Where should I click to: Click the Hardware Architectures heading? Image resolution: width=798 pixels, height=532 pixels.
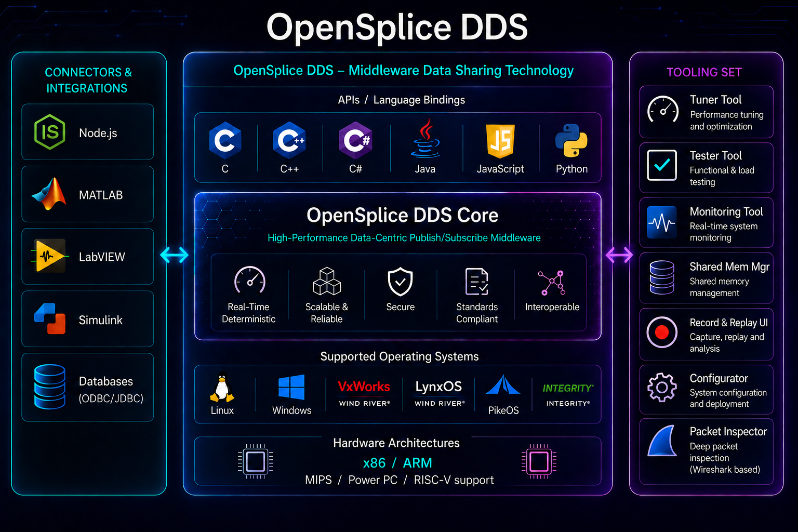pos(396,443)
